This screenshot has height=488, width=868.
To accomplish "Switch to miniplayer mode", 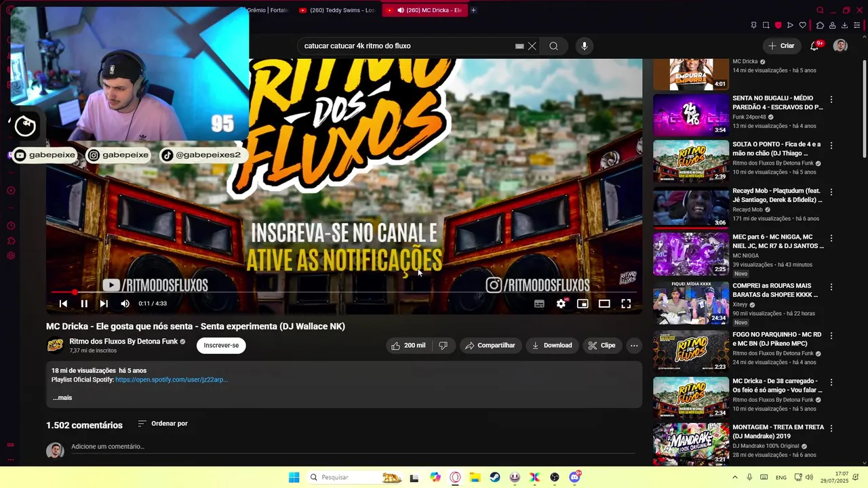I will tap(583, 304).
